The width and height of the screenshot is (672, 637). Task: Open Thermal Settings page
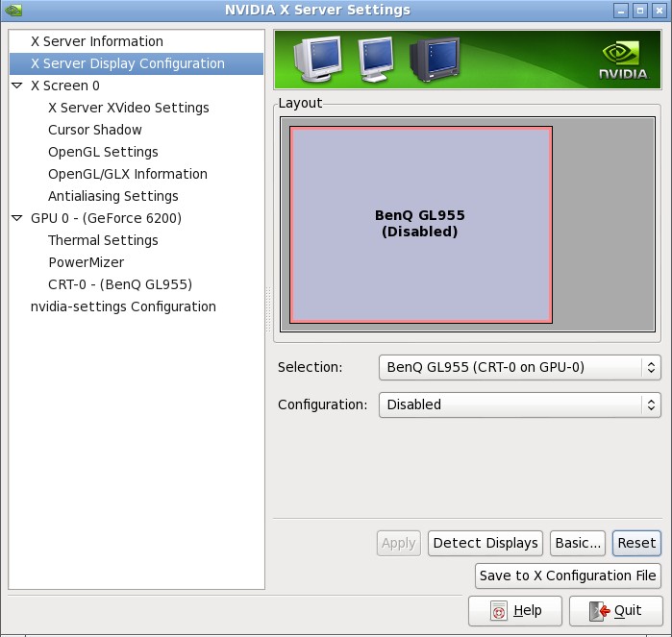[x=103, y=240]
